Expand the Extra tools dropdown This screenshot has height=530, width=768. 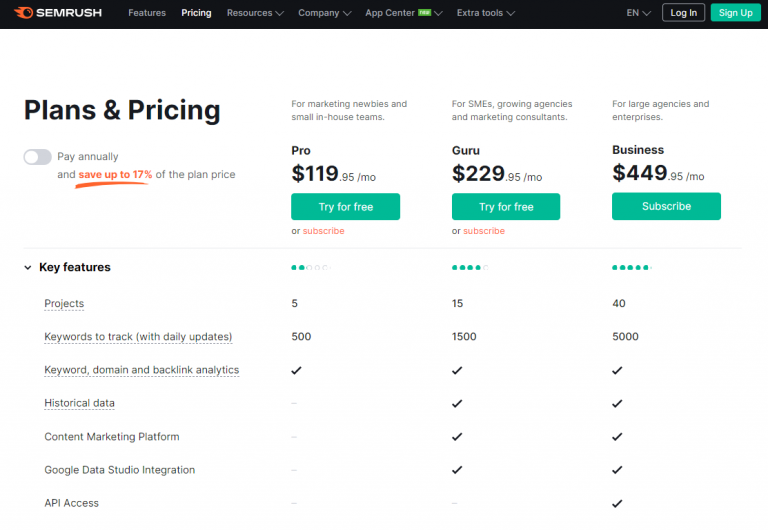(x=486, y=13)
